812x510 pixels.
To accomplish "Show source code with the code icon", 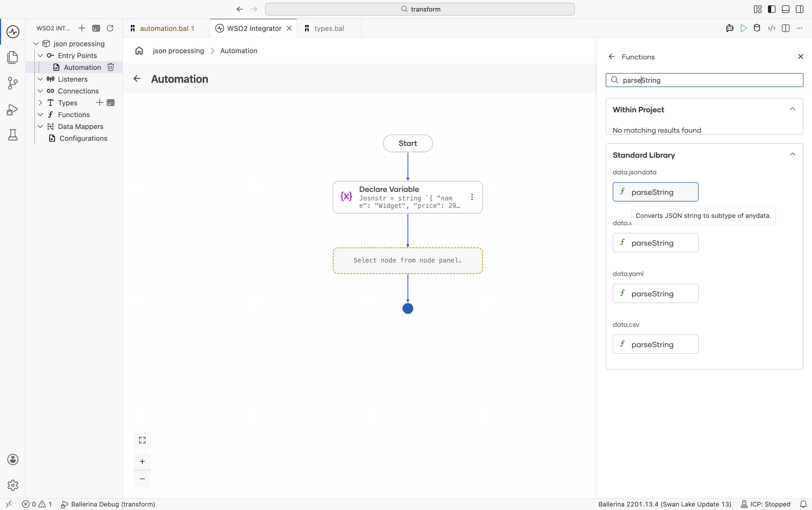I will 771,28.
